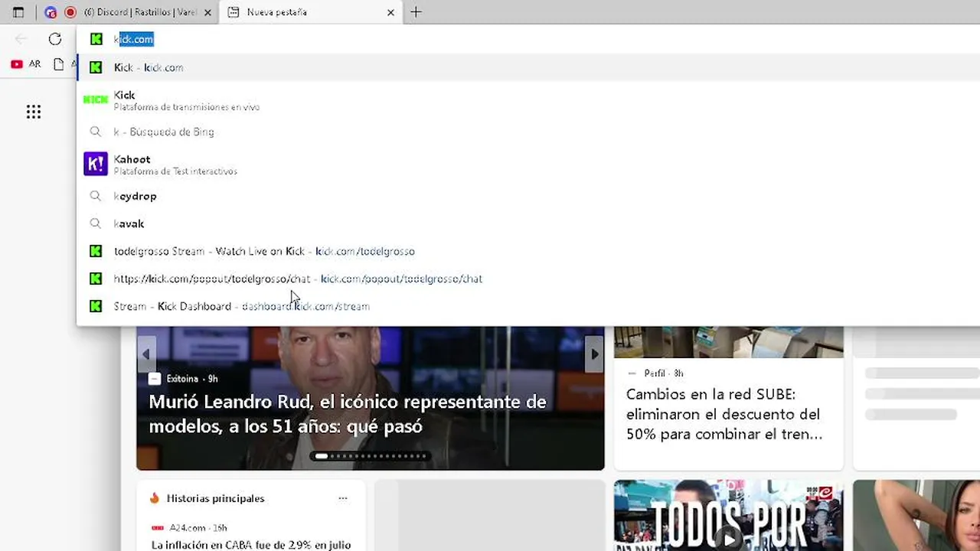This screenshot has height=551, width=980.
Task: Open 'Cambios en la red SUBE' article
Action: pos(724,414)
